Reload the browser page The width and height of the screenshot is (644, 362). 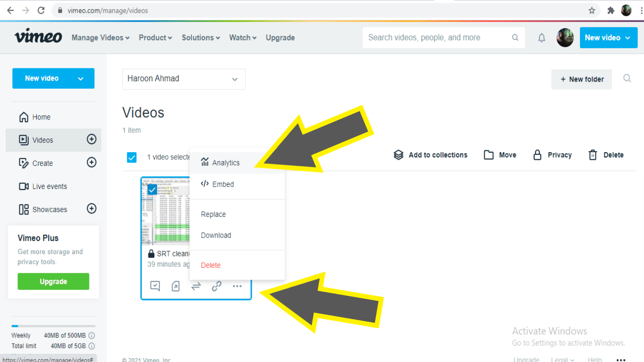click(41, 10)
